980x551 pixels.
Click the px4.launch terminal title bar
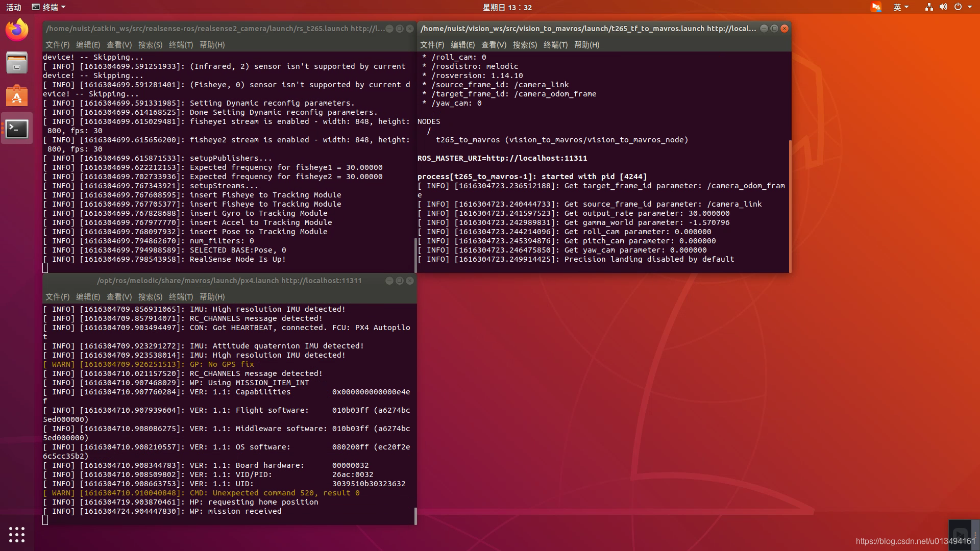tap(229, 281)
